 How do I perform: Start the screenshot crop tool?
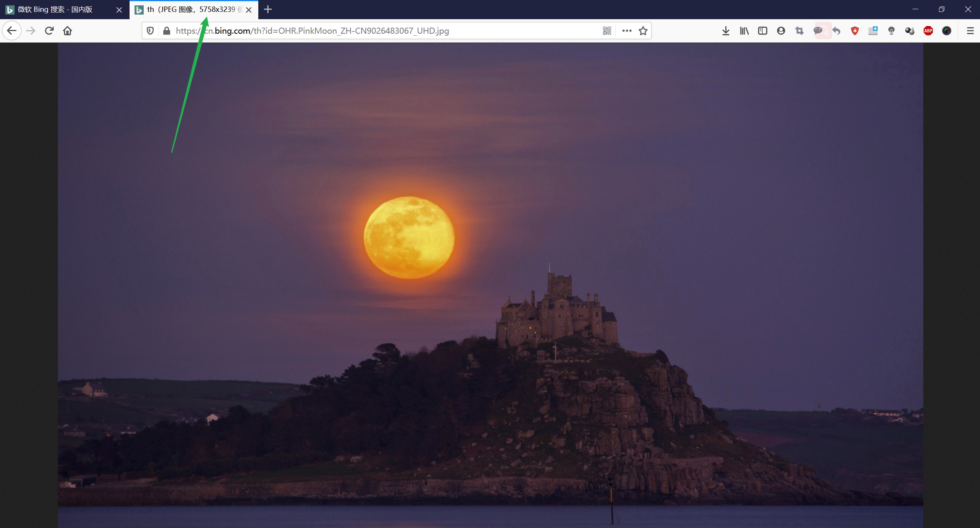[799, 31]
